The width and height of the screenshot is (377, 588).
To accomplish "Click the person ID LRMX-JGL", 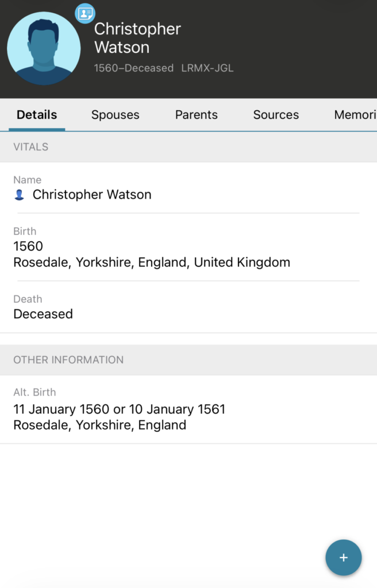I will (x=207, y=68).
